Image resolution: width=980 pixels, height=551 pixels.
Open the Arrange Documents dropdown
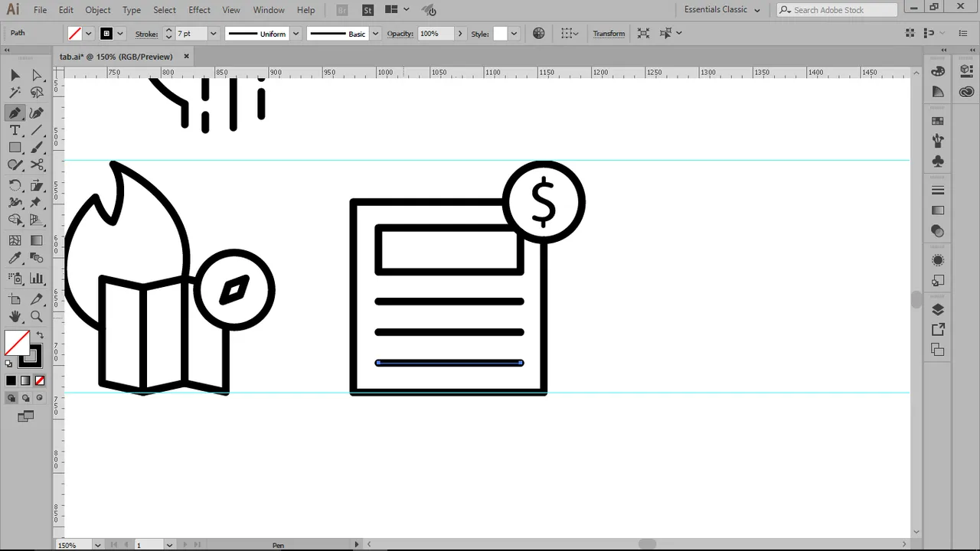[397, 10]
